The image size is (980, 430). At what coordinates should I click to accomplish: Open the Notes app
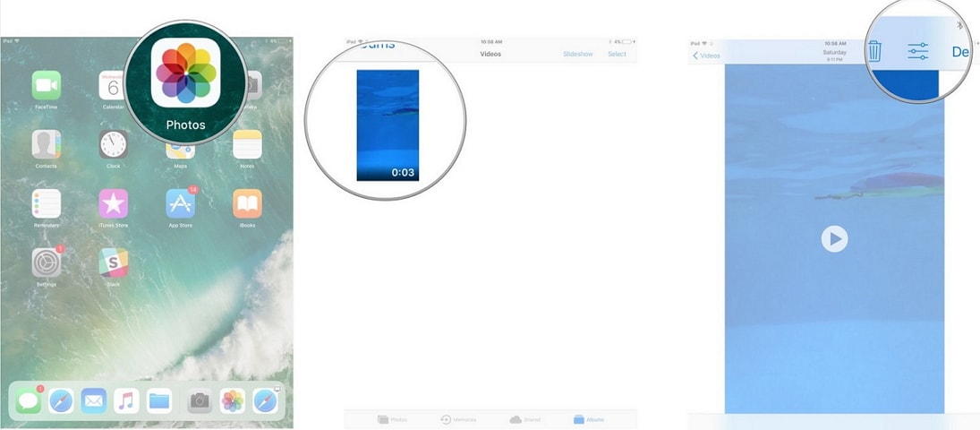pyautogui.click(x=248, y=144)
